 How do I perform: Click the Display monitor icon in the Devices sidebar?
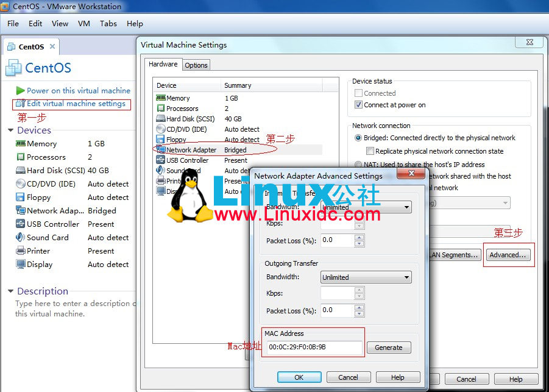point(21,264)
